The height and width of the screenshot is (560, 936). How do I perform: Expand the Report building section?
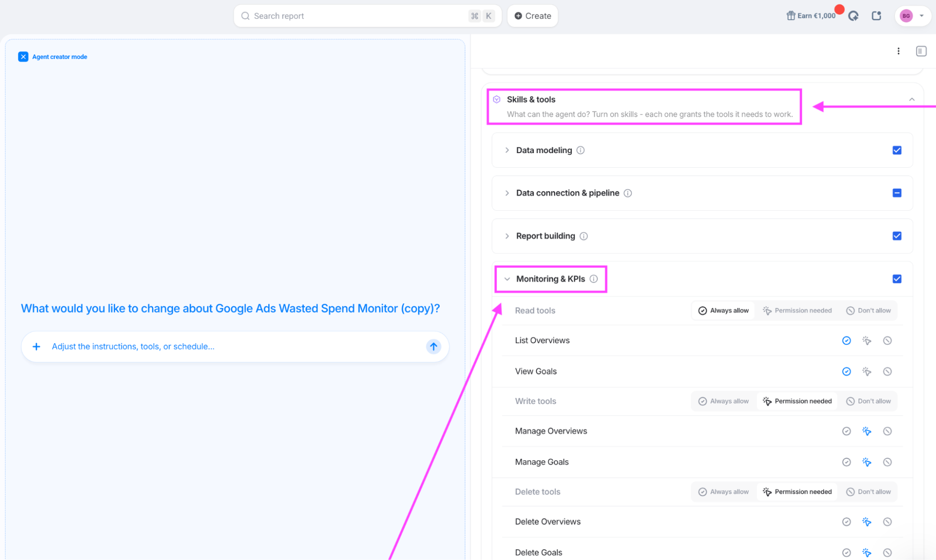coord(507,236)
